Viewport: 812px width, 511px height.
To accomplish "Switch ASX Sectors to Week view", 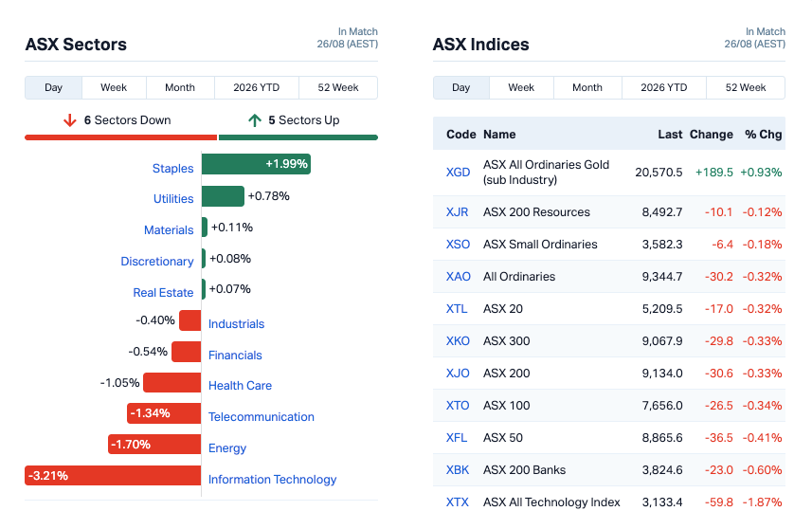I will click(114, 87).
